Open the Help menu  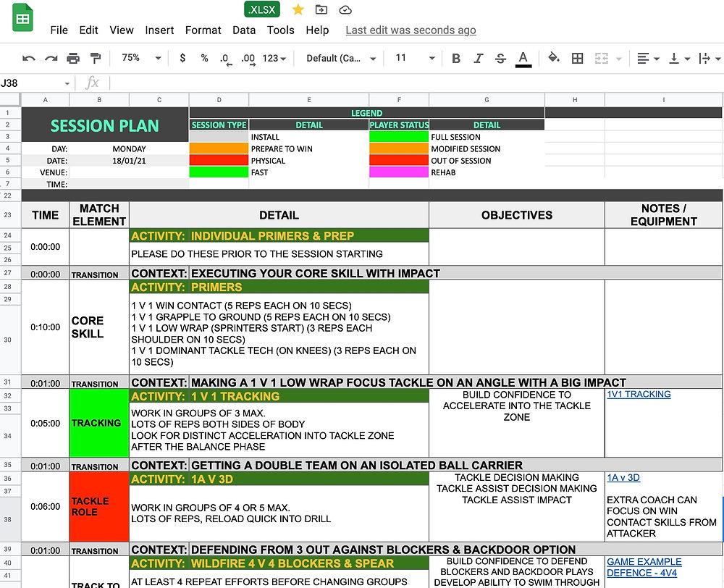tap(317, 30)
